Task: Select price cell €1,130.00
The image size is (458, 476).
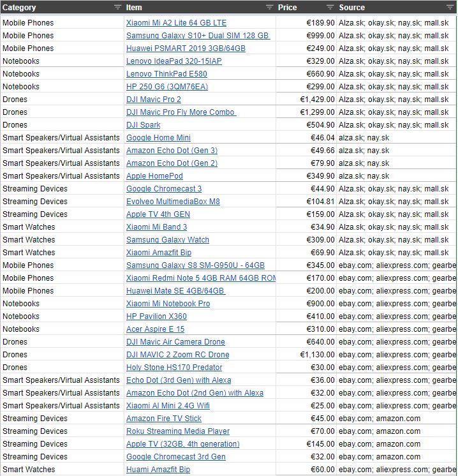Action: [306, 354]
